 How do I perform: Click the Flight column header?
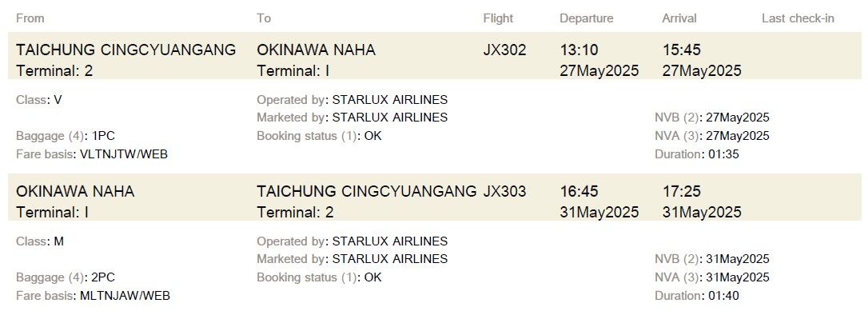pyautogui.click(x=498, y=18)
